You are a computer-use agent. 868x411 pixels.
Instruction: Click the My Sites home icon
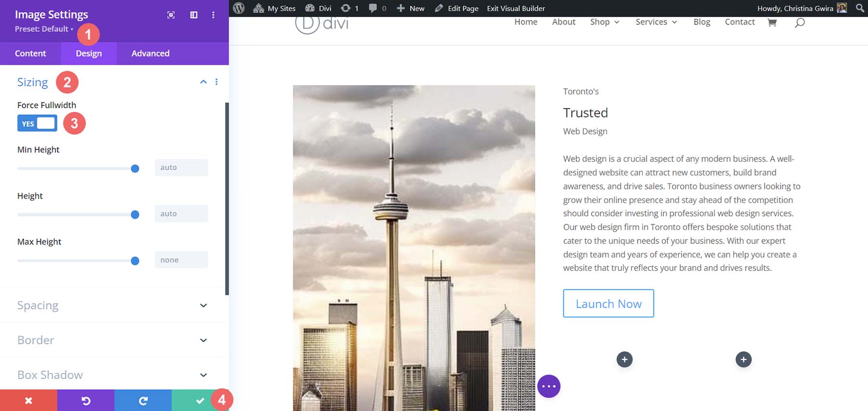(258, 8)
